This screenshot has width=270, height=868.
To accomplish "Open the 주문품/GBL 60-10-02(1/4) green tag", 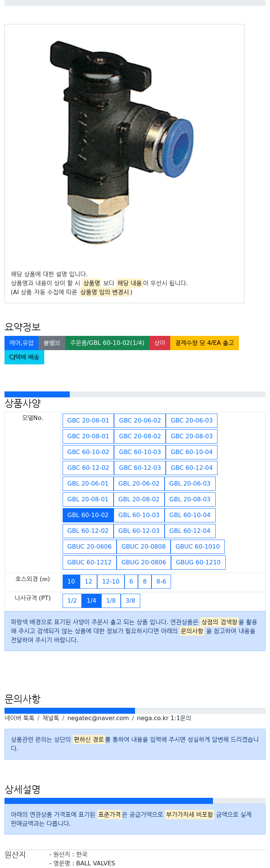I will click(107, 343).
